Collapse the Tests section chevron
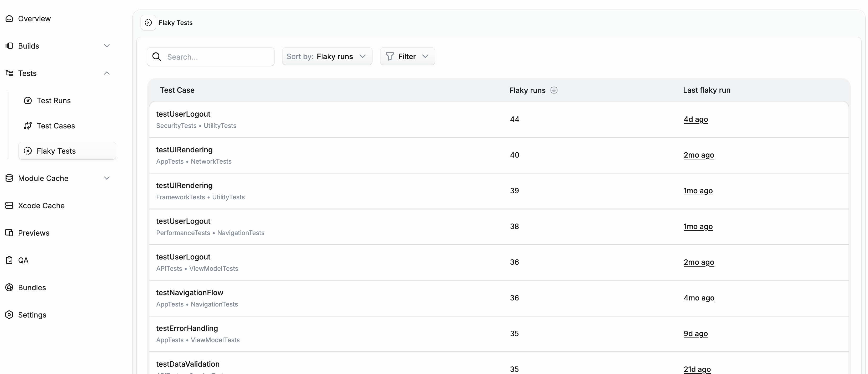This screenshot has width=868, height=374. click(107, 73)
